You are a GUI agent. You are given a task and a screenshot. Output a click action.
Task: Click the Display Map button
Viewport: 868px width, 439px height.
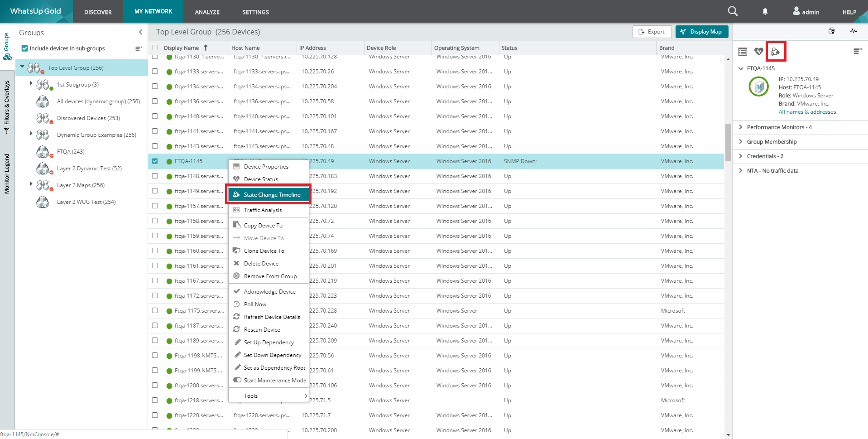702,32
